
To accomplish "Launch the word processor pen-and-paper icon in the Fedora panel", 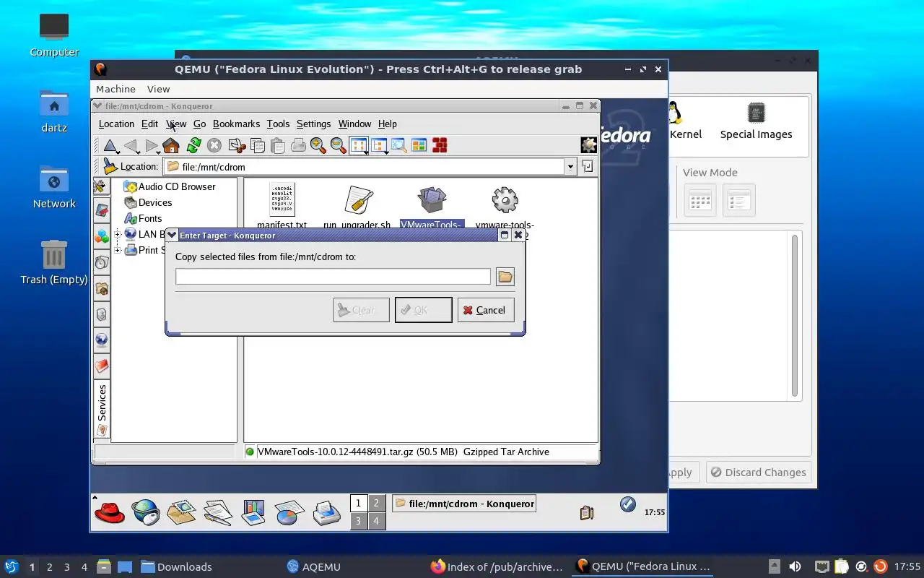I will pyautogui.click(x=217, y=513).
